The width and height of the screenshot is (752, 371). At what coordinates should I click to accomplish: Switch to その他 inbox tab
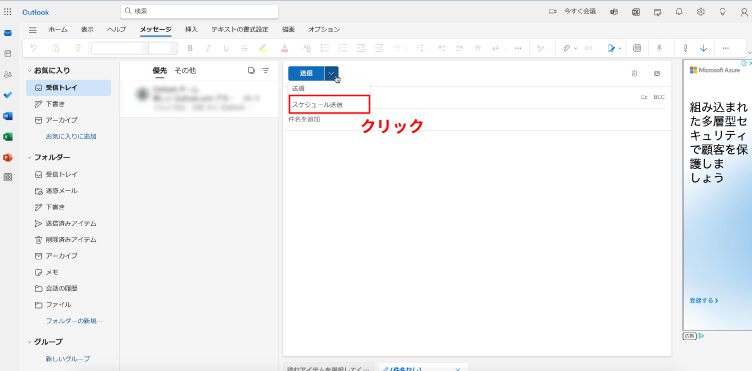185,70
